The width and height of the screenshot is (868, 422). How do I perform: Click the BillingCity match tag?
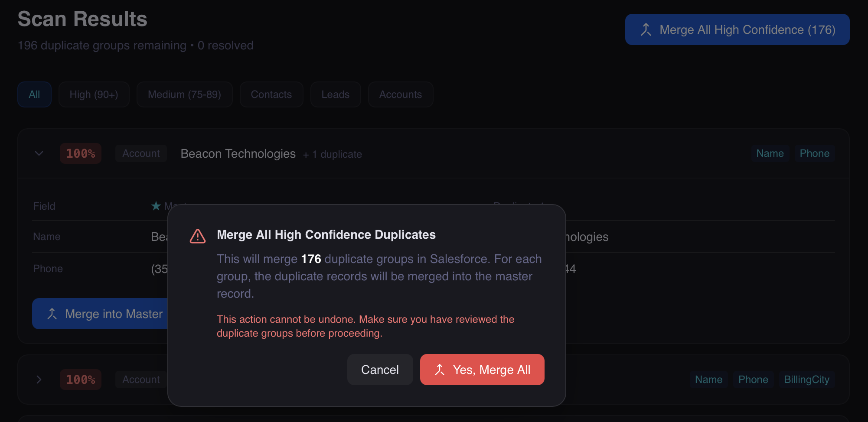(806, 380)
